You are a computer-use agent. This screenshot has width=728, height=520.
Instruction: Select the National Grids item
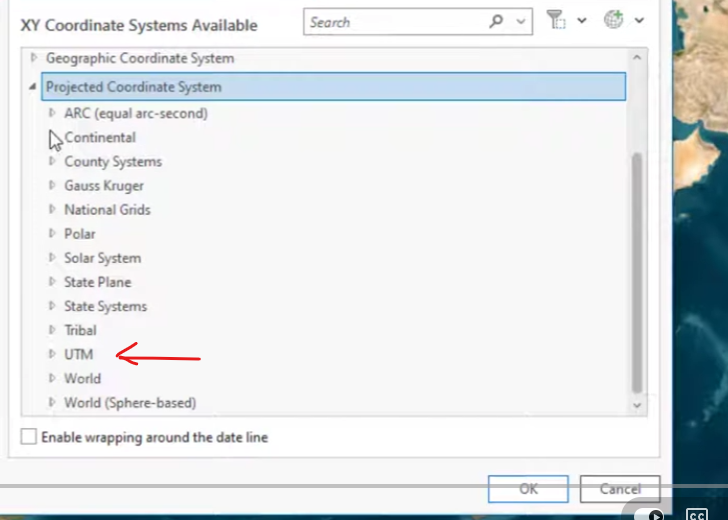coord(107,209)
